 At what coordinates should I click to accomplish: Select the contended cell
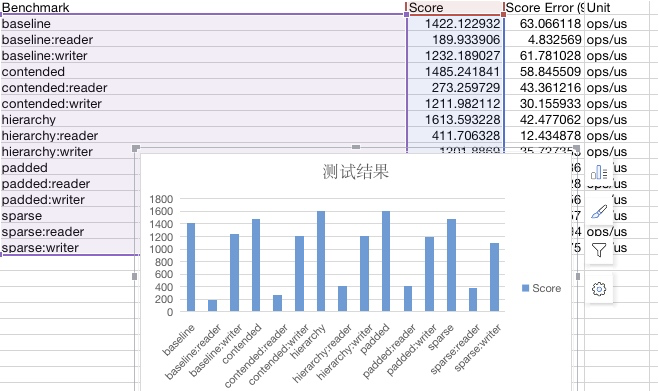203,71
